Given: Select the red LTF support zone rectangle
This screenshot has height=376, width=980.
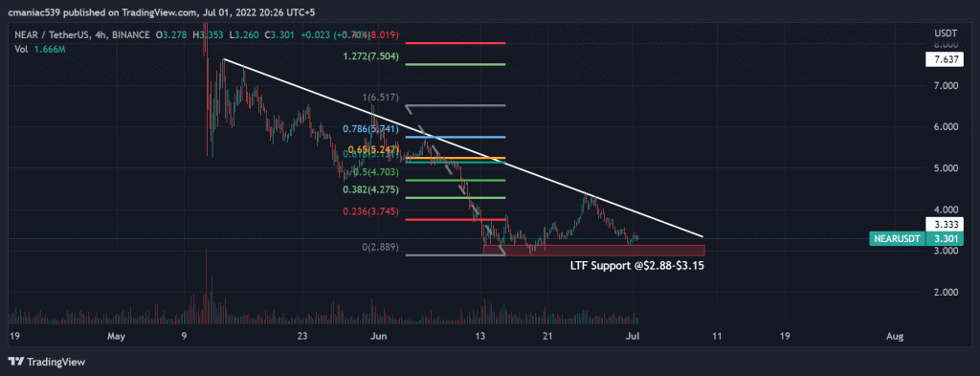Looking at the screenshot, I should tap(593, 251).
